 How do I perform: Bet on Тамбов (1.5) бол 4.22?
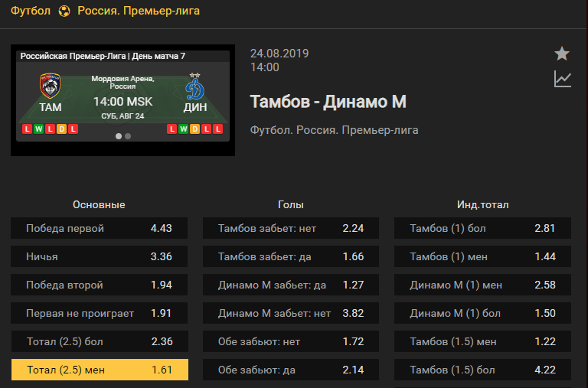click(x=482, y=370)
